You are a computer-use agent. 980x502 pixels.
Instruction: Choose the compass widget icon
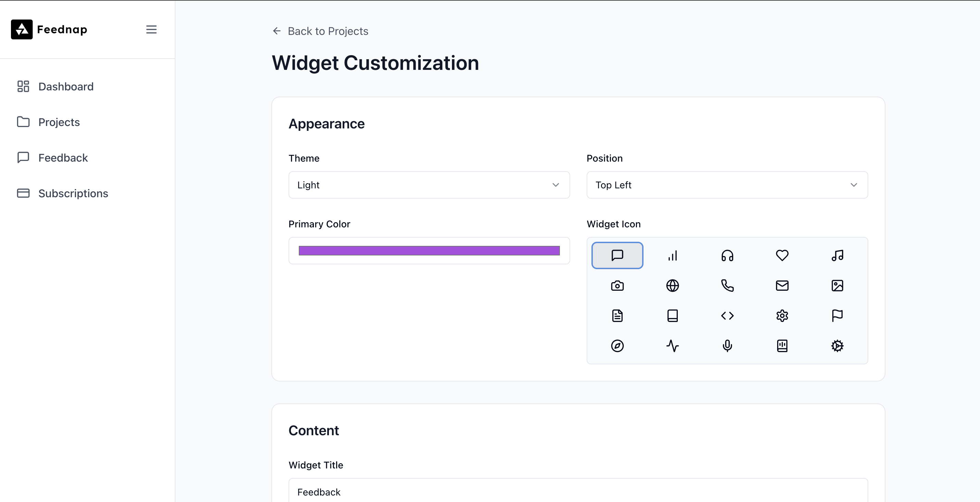[x=617, y=346]
